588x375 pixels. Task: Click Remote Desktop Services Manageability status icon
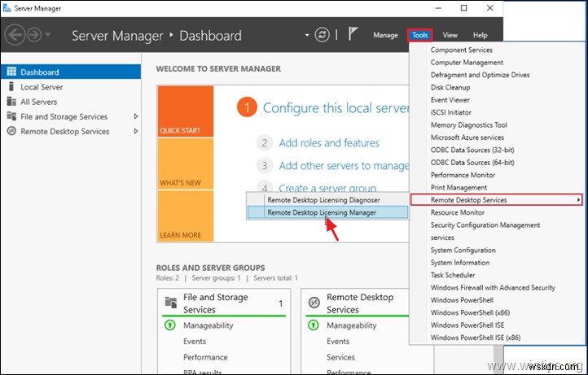coord(313,325)
